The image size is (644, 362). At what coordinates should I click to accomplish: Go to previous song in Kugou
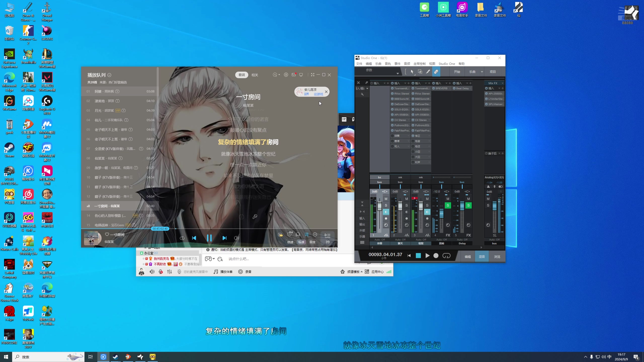click(194, 238)
